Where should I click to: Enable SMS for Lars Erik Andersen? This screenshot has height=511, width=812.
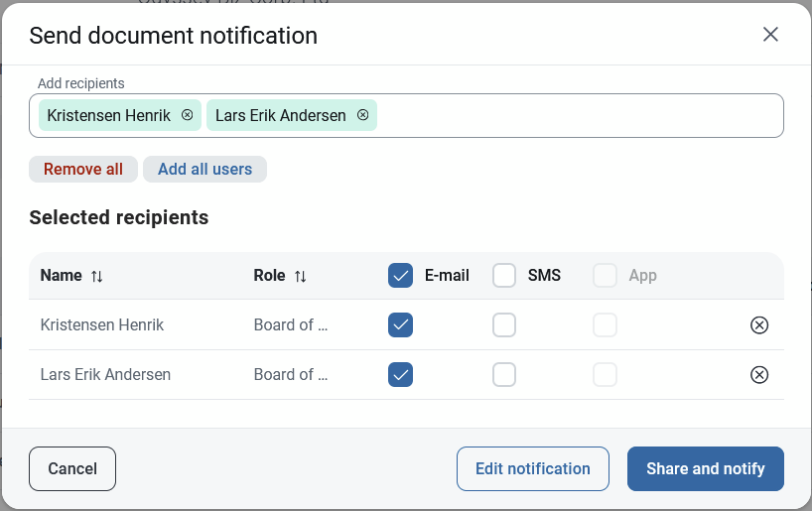[504, 375]
